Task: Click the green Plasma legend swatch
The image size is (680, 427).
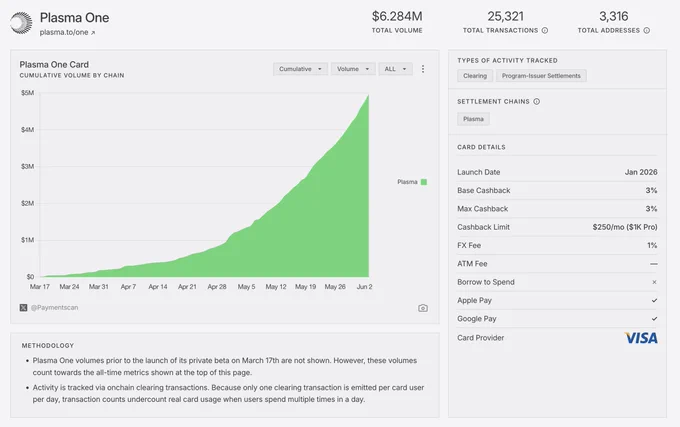Action: [424, 182]
